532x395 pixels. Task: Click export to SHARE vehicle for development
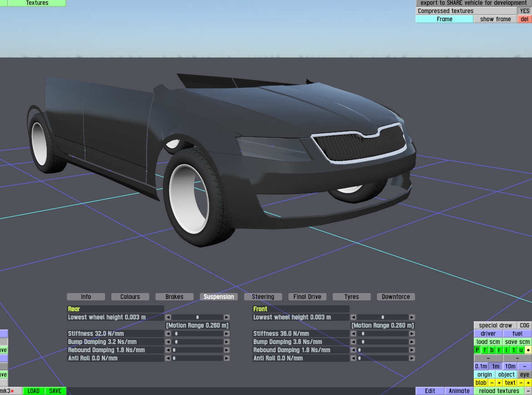pos(474,3)
